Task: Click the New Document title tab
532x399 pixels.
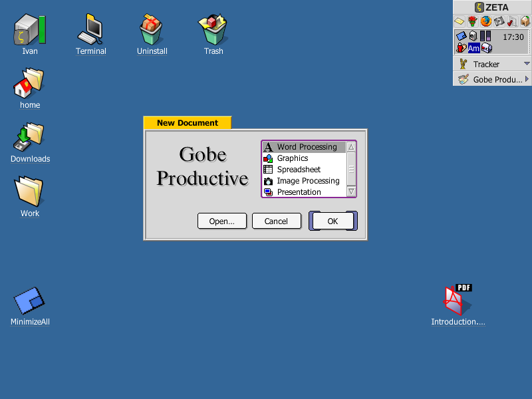Action: [188, 123]
